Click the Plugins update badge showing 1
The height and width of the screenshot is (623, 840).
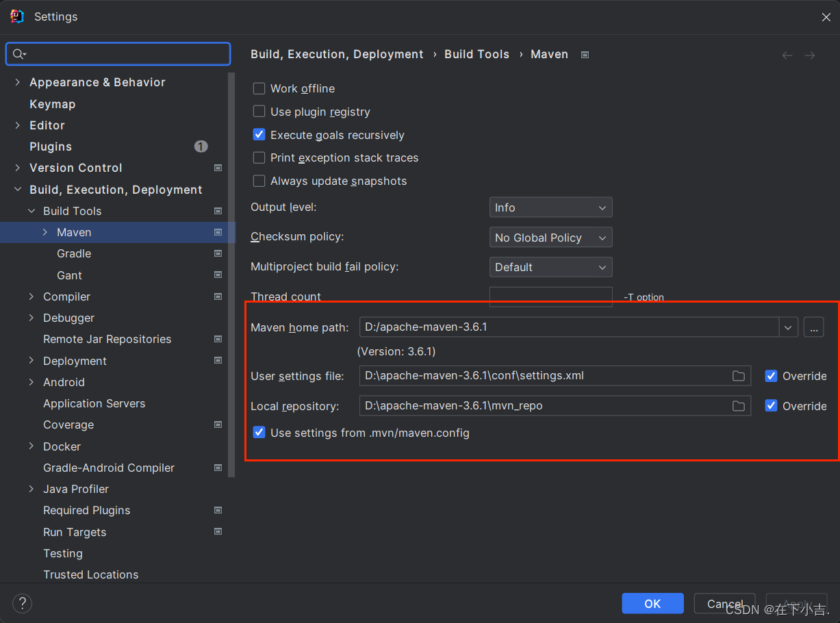pos(201,147)
